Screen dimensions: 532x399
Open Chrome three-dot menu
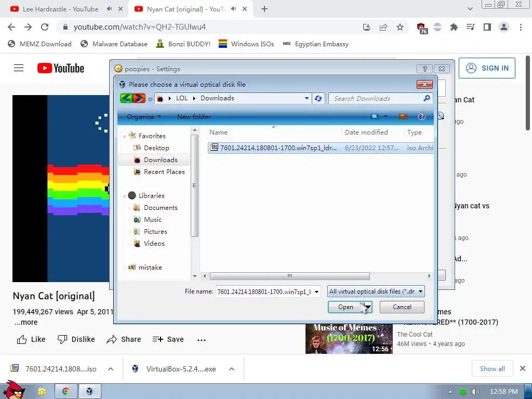(521, 27)
